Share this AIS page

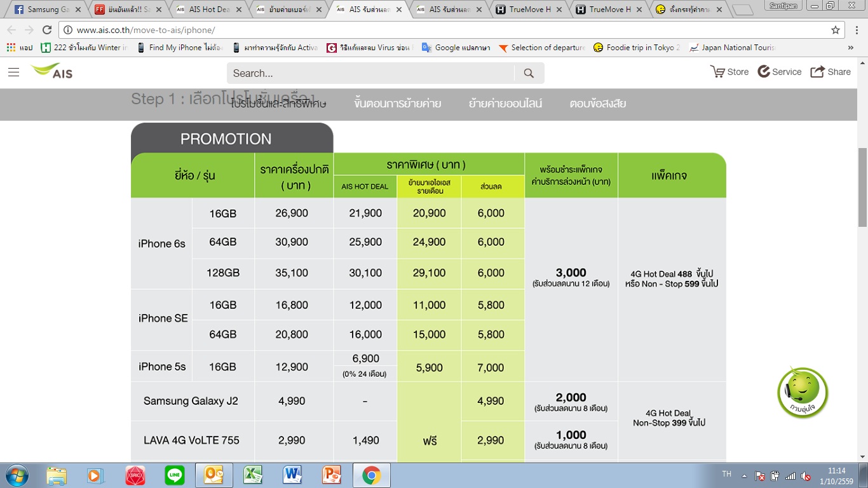[831, 72]
